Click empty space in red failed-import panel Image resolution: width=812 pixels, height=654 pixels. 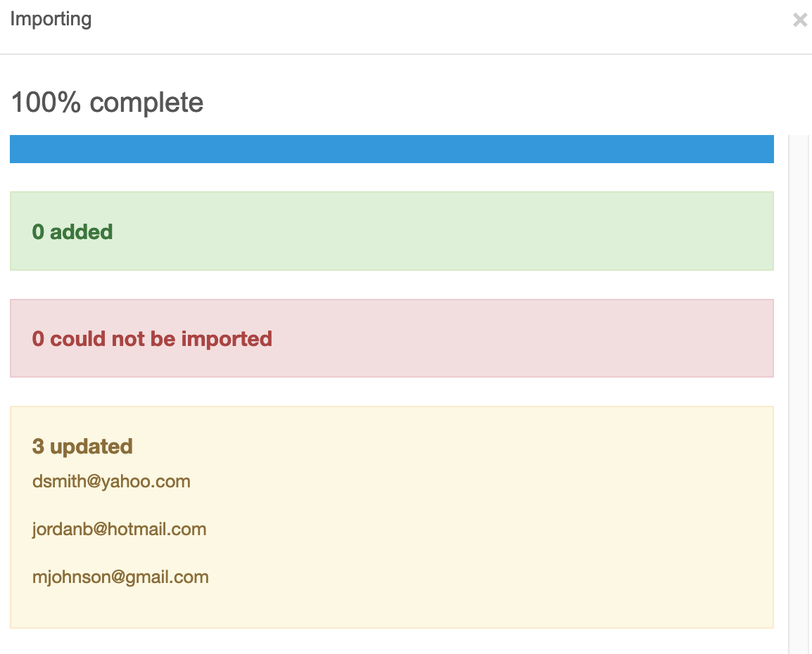tap(528, 339)
